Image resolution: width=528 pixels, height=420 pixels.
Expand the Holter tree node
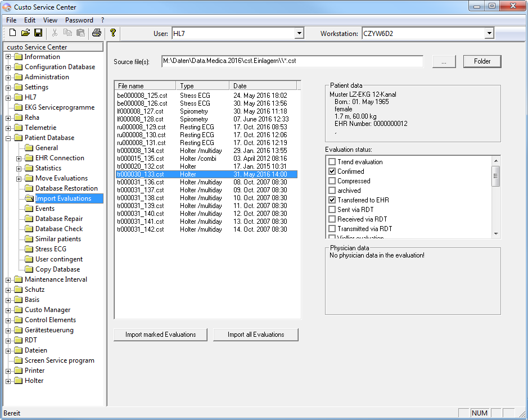(x=8, y=381)
